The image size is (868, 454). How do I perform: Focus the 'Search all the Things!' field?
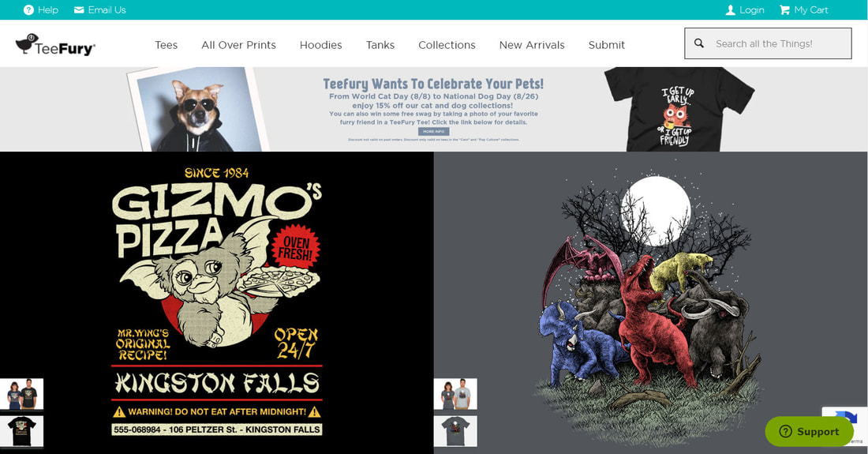tap(768, 43)
